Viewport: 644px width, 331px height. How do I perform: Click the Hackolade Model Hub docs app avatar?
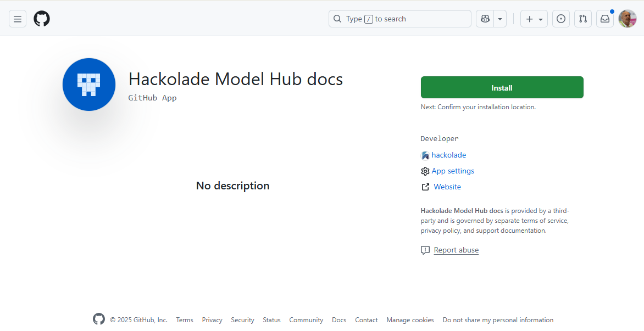pos(88,84)
